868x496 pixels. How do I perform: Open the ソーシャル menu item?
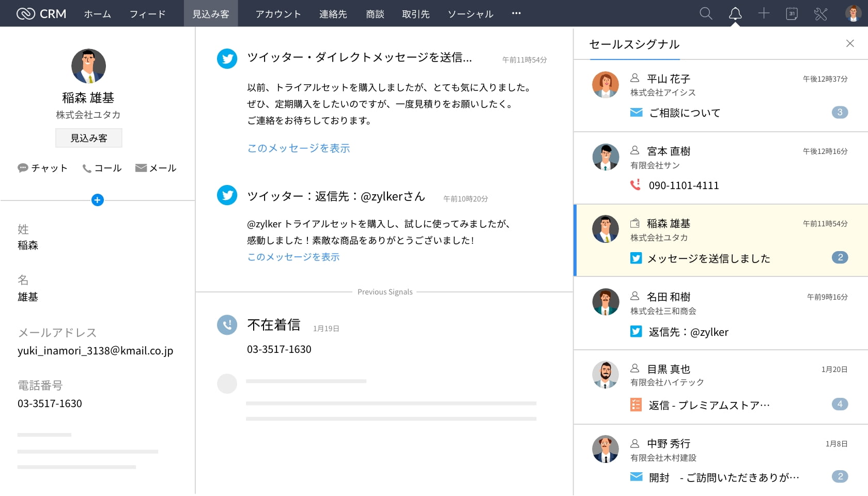[470, 14]
